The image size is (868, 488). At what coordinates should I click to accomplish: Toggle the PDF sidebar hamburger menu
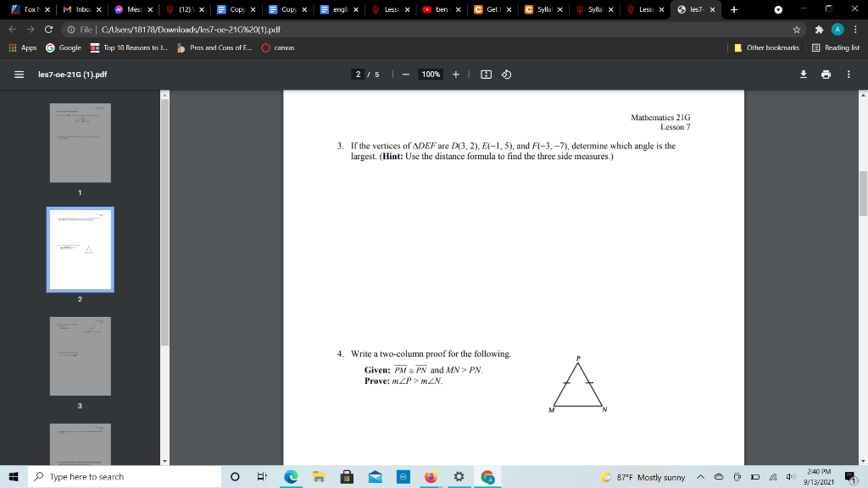click(x=19, y=75)
